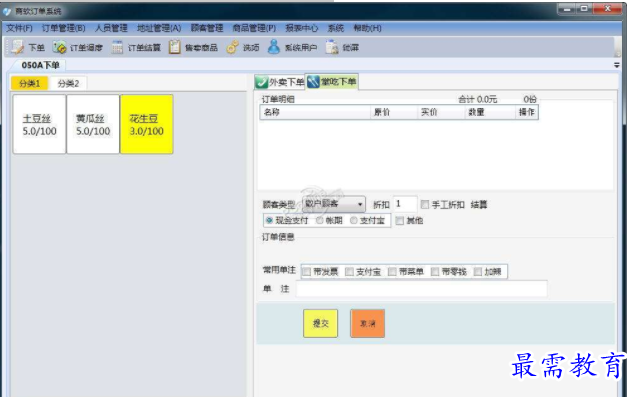Image resolution: width=633 pixels, height=397 pixels.
Task: Open the 报表中心 menu
Action: [302, 28]
